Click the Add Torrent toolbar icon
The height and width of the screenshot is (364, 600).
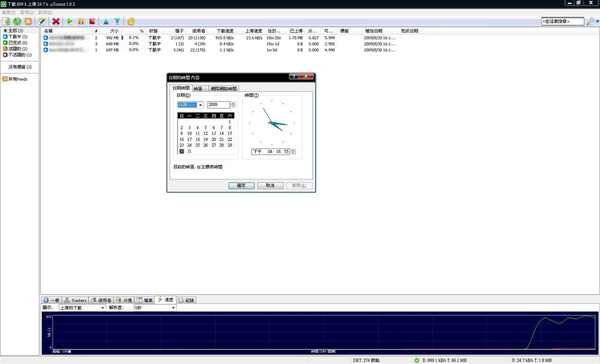pyautogui.click(x=6, y=21)
